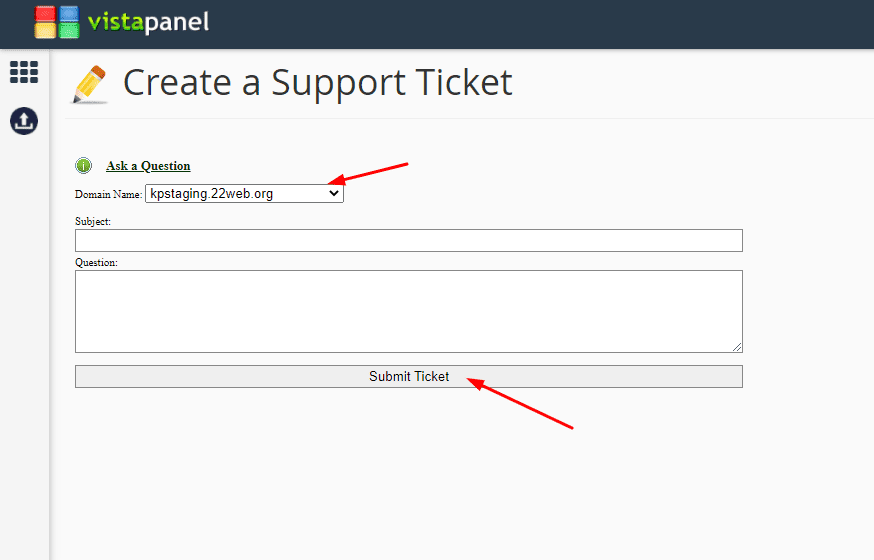Open the Domain Name dropdown
The height and width of the screenshot is (560, 874).
(x=244, y=193)
